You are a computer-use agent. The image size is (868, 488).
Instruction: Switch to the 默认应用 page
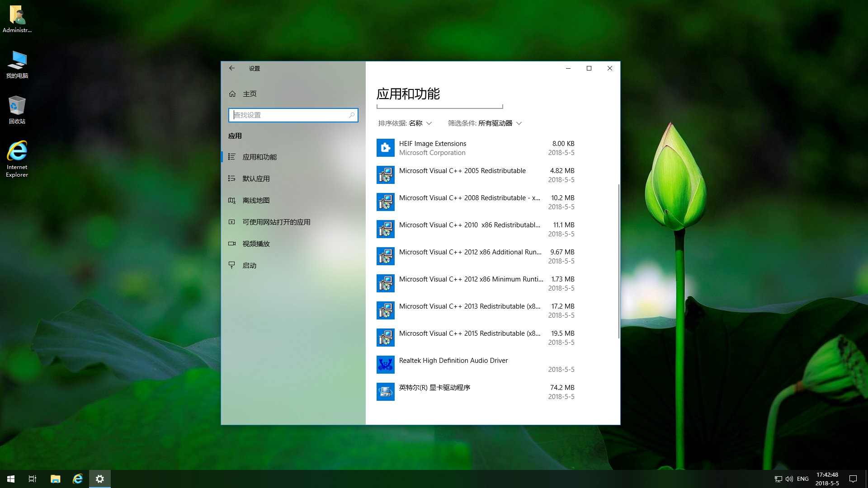tap(293, 178)
